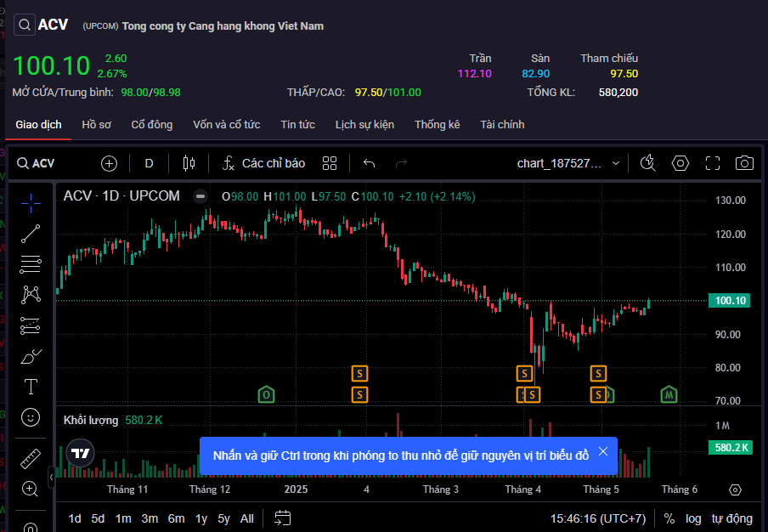Change the candlestick chart type
The height and width of the screenshot is (532, 768).
point(189,163)
